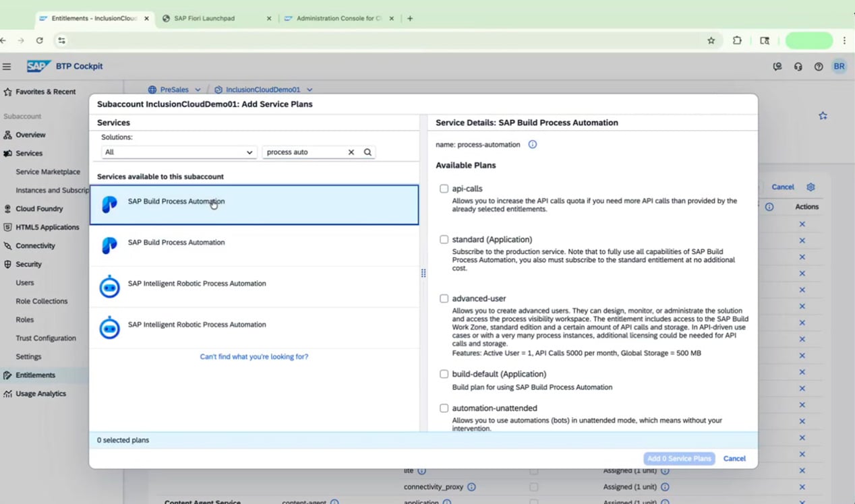The width and height of the screenshot is (855, 504).
Task: Open the browser extensions puzzle icon
Action: click(x=737, y=40)
